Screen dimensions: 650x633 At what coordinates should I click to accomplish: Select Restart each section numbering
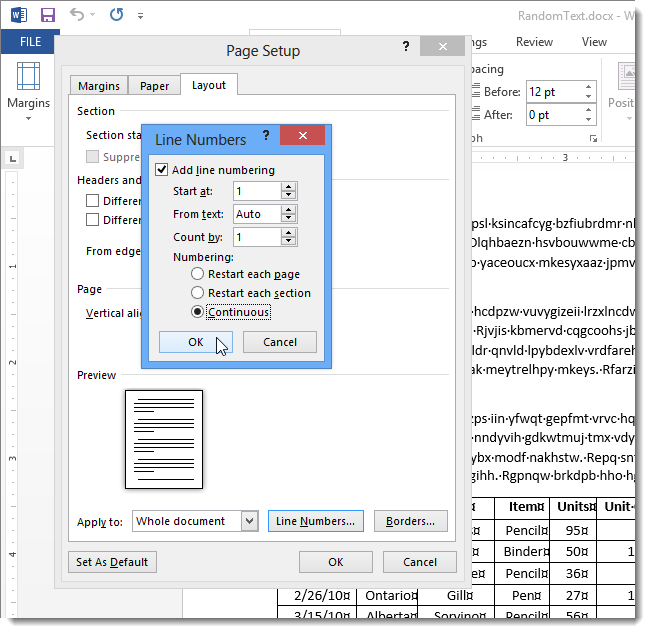click(x=197, y=293)
